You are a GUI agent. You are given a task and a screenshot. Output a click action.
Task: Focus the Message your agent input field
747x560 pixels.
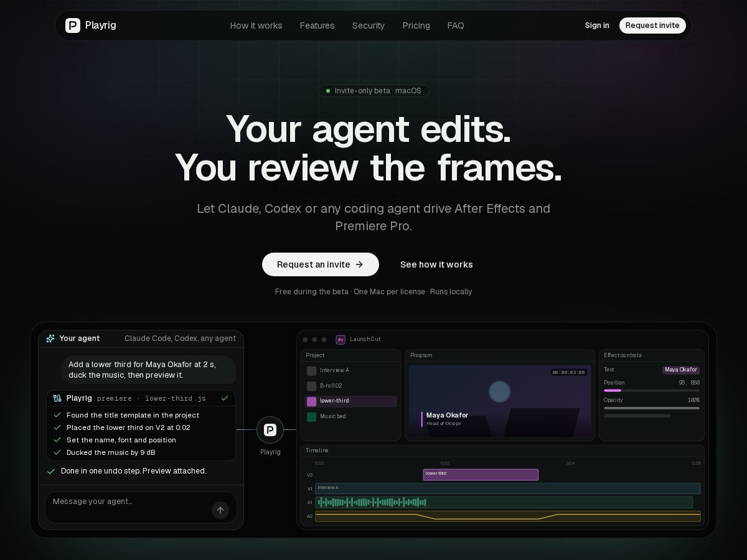141,507
